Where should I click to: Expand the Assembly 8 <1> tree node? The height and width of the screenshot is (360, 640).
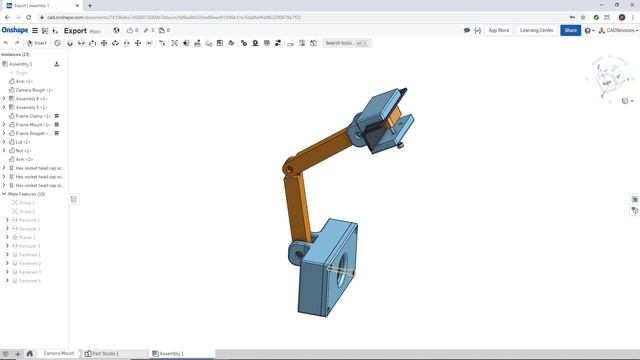pyautogui.click(x=4, y=98)
